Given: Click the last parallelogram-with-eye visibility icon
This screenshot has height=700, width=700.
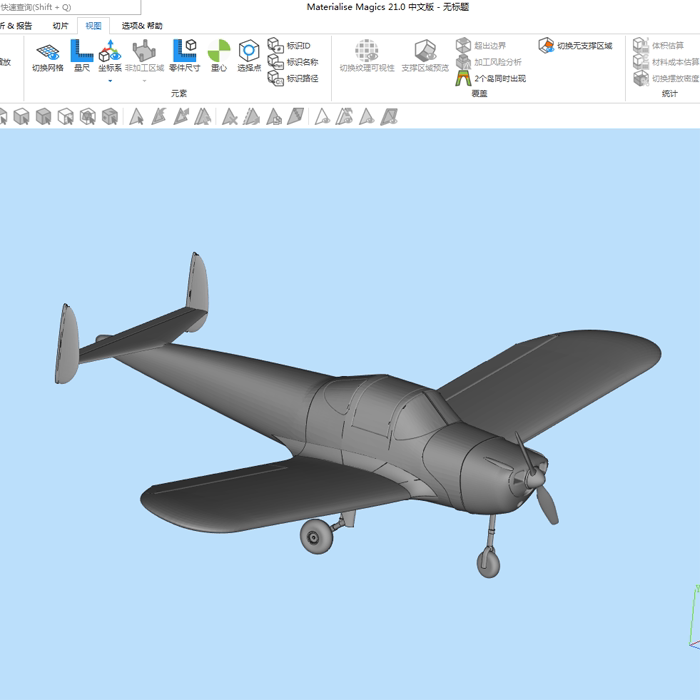Looking at the screenshot, I should tap(389, 117).
